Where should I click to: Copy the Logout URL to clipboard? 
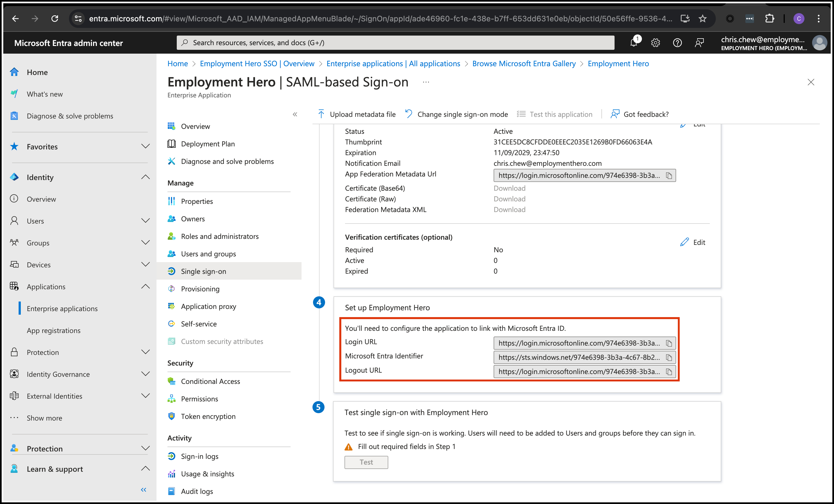click(x=669, y=372)
